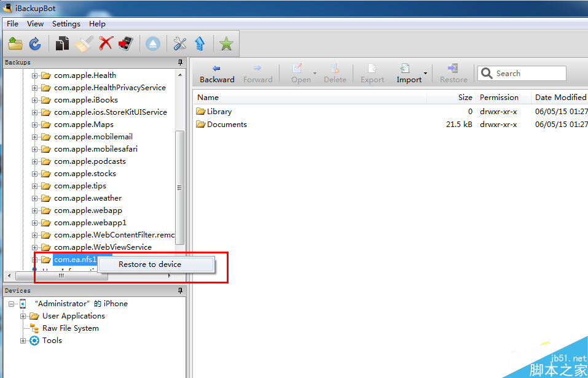Sort by the Date Modified column header
Image resolution: width=588 pixels, height=378 pixels.
click(560, 98)
